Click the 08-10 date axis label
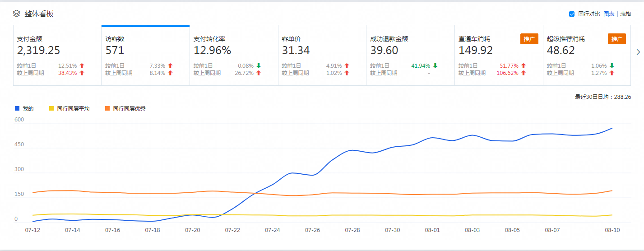The height and width of the screenshot is (251, 644). point(612,230)
